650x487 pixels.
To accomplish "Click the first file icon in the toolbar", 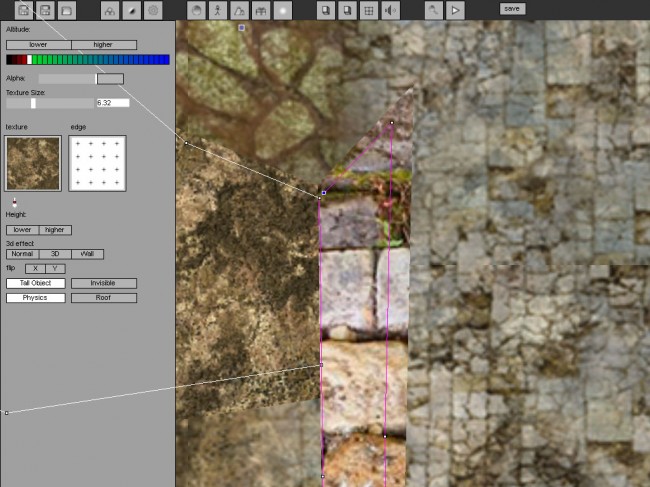I will [x=22, y=10].
